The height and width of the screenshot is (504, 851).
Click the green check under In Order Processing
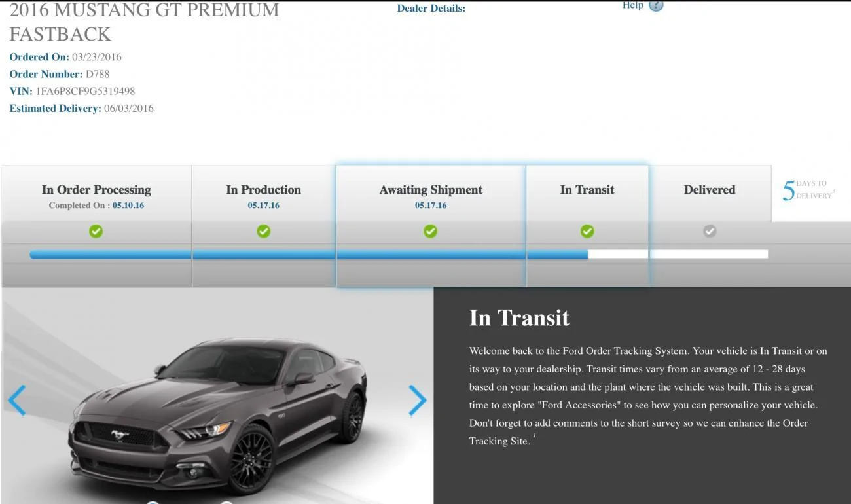pyautogui.click(x=96, y=231)
